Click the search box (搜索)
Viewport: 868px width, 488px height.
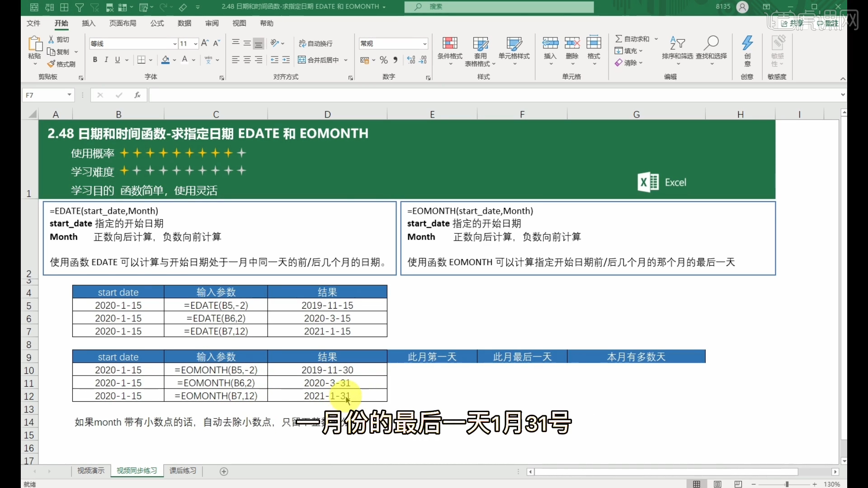coord(499,7)
